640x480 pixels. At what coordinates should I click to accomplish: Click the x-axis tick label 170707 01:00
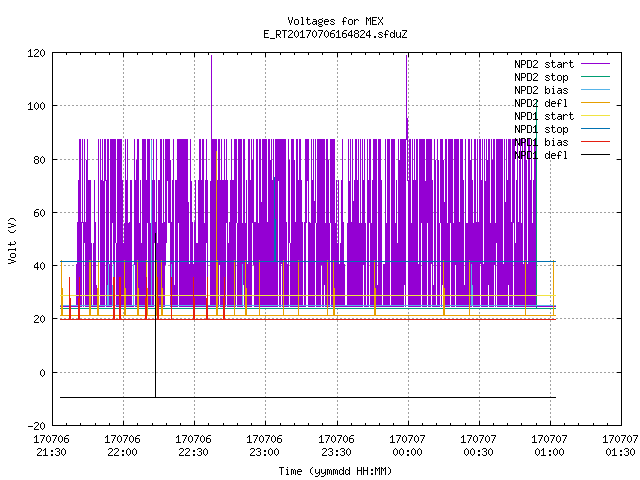pos(549,446)
